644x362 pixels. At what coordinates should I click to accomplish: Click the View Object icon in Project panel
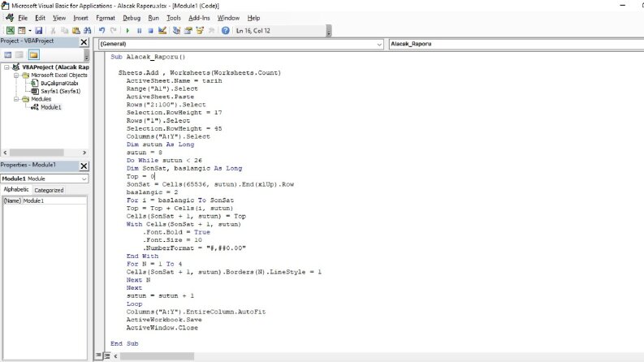coord(19,54)
